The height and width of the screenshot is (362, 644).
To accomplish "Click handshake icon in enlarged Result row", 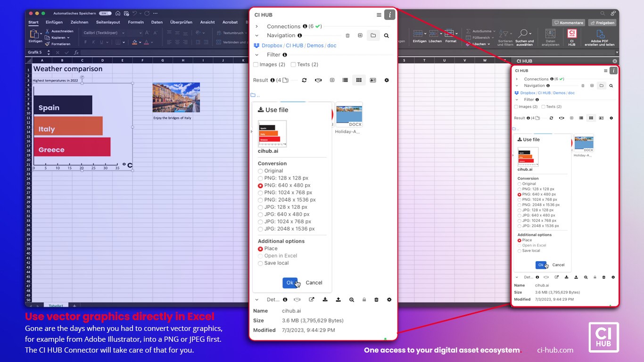I will (318, 80).
